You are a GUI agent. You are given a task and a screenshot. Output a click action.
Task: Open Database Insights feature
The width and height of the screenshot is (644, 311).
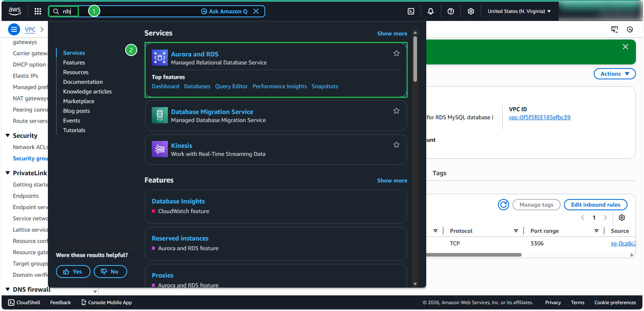[x=178, y=201]
